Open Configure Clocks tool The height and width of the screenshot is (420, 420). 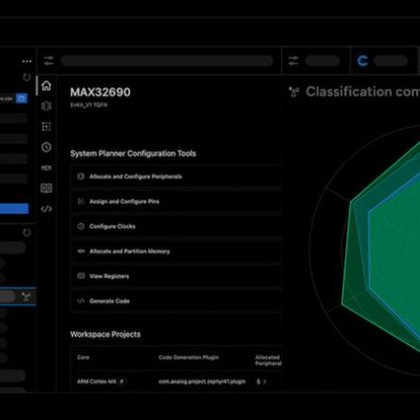(x=176, y=226)
